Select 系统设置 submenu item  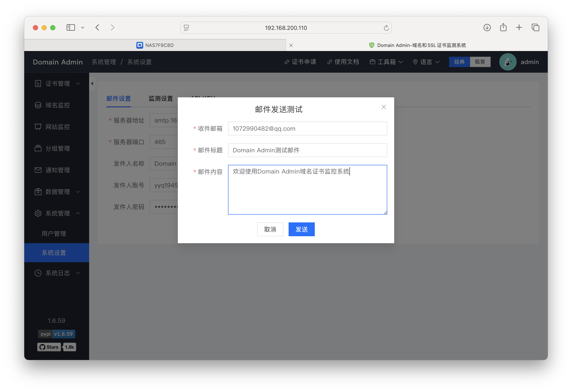coord(57,253)
